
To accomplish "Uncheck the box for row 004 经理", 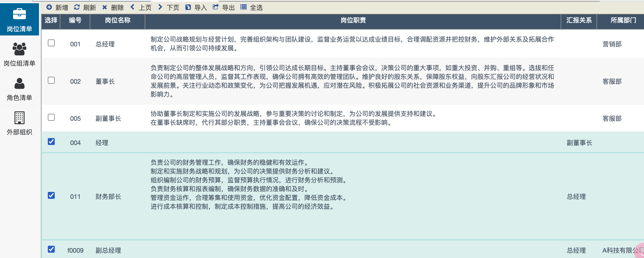I will click(x=51, y=142).
